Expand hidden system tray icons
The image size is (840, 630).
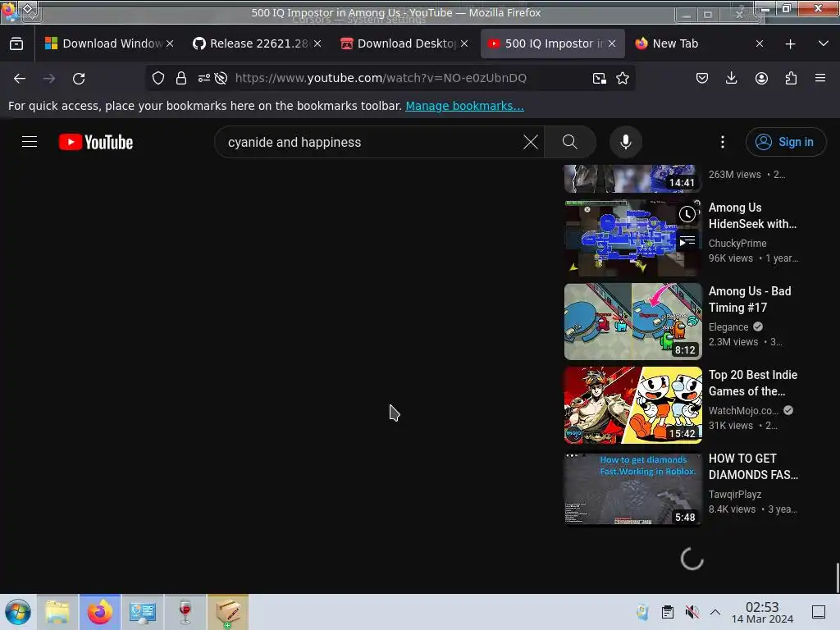tap(715, 612)
